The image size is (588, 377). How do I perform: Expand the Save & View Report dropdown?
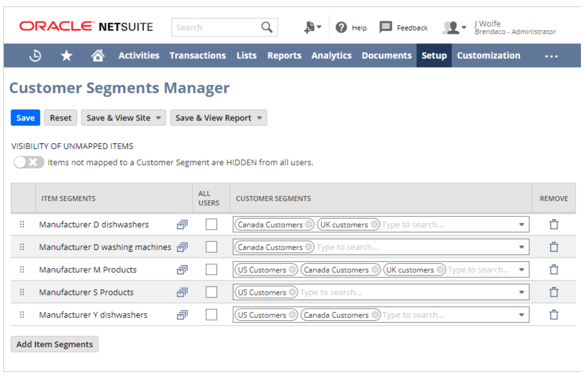(259, 118)
